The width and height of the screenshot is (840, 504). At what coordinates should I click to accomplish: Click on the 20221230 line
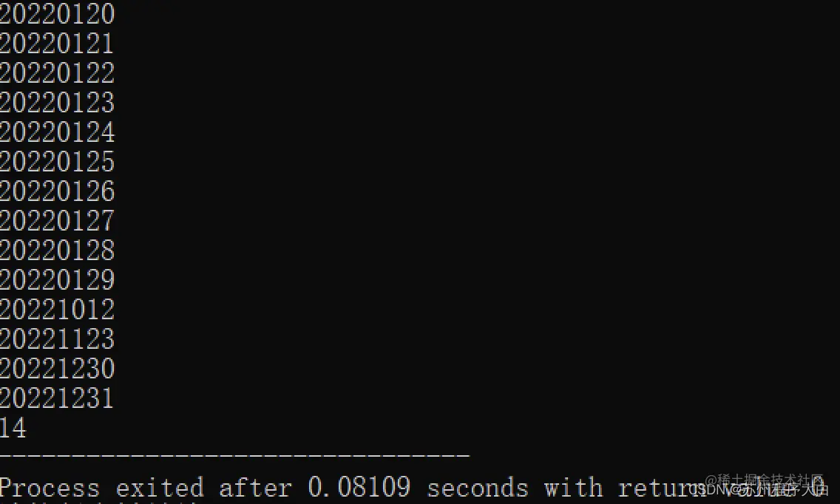(x=57, y=369)
